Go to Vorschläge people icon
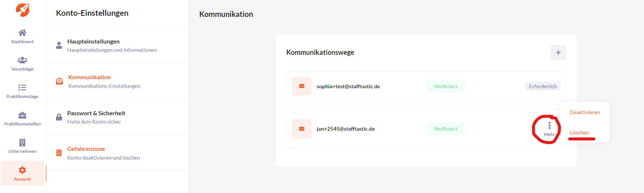Image resolution: width=644 pixels, height=193 pixels. tap(22, 60)
